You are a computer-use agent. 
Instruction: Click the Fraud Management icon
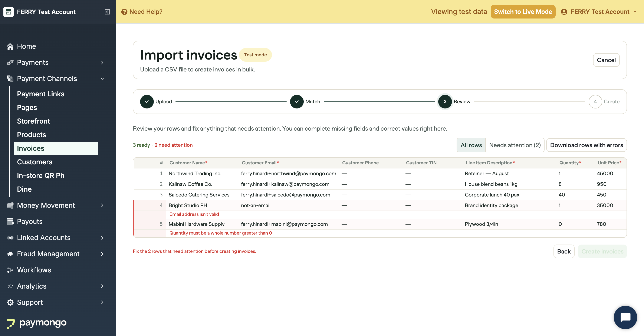click(10, 254)
